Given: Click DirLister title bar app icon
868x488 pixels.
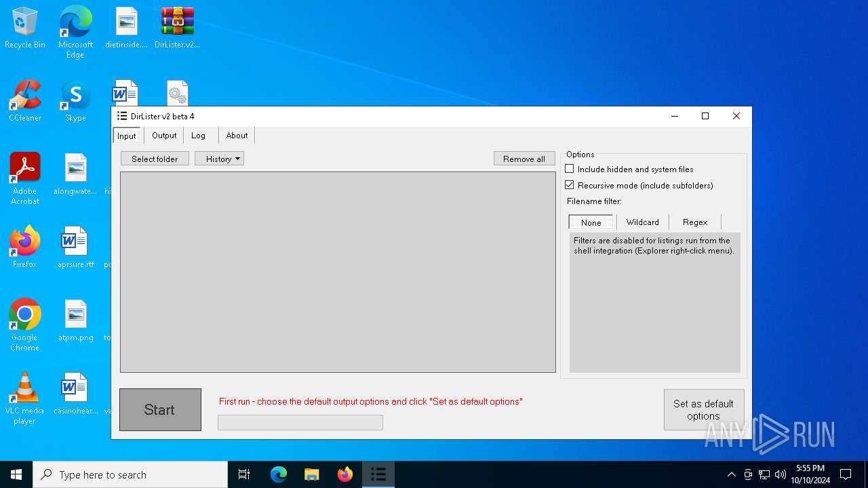Looking at the screenshot, I should click(122, 116).
